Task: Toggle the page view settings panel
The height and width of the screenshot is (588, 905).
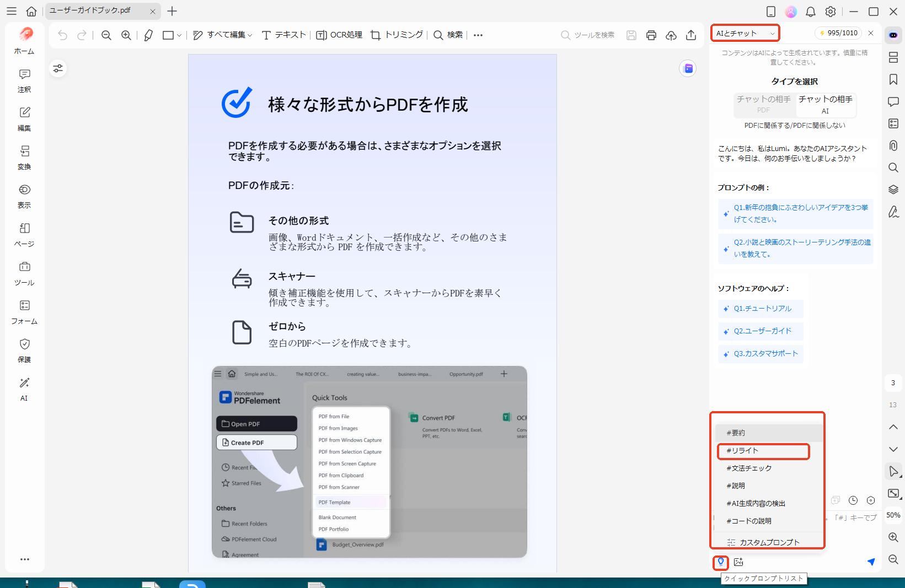Action: coord(58,68)
